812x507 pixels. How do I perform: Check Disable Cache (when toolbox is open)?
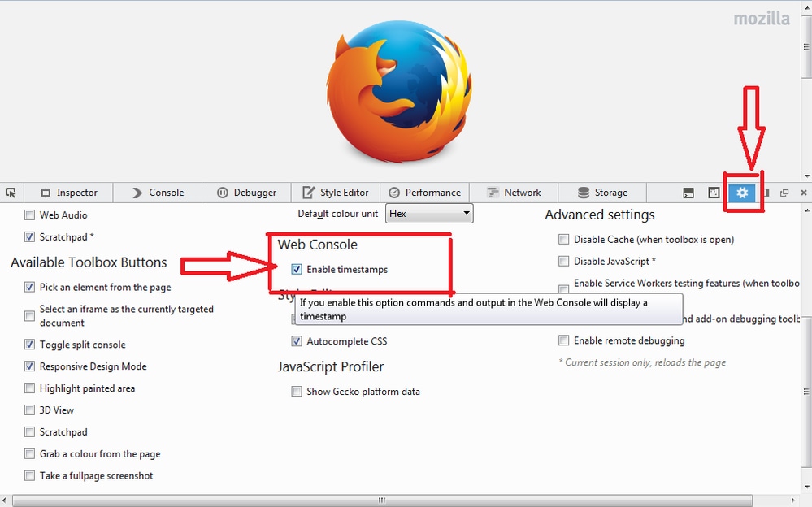point(563,239)
